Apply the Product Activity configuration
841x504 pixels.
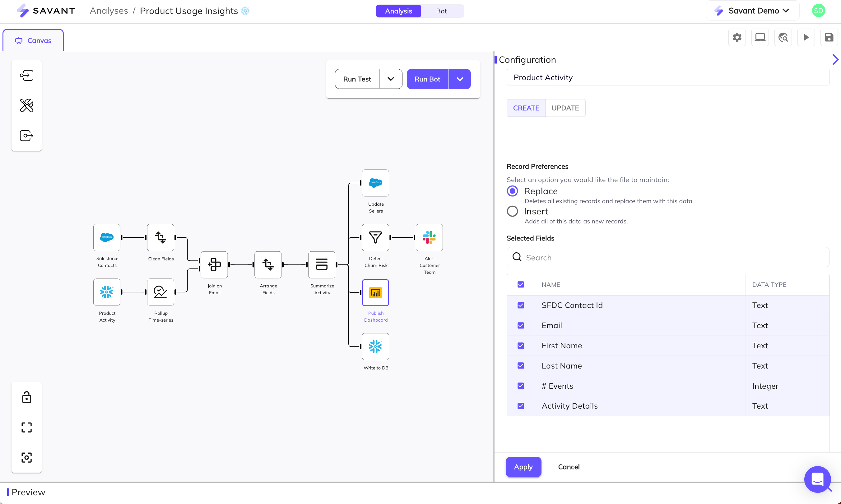(523, 467)
